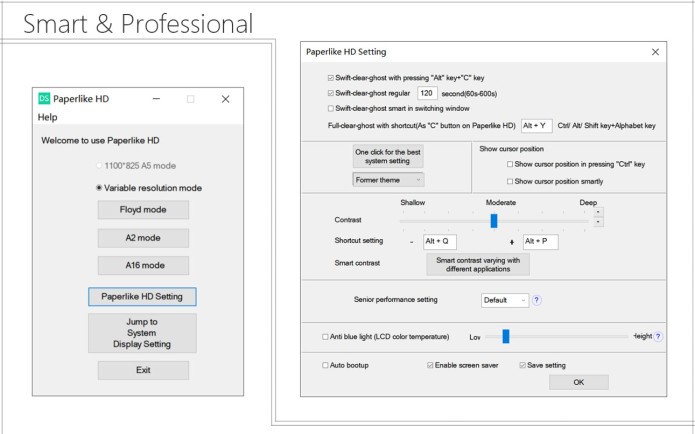Switch to Floyd mode
Image resolution: width=695 pixels, height=434 pixels.
[x=143, y=210]
